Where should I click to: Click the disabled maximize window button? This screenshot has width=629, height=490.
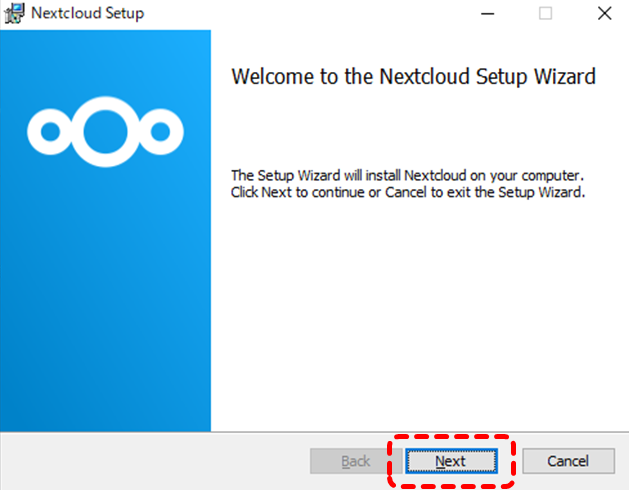click(x=545, y=14)
